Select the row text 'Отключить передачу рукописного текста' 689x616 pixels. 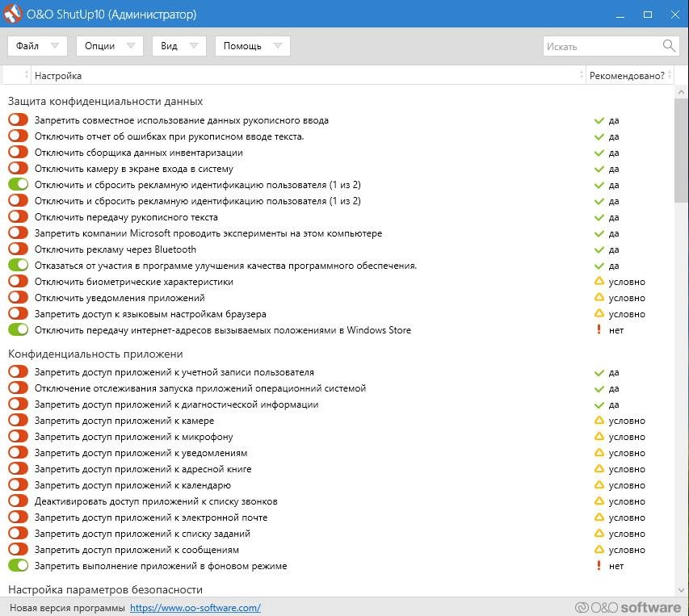(x=126, y=217)
